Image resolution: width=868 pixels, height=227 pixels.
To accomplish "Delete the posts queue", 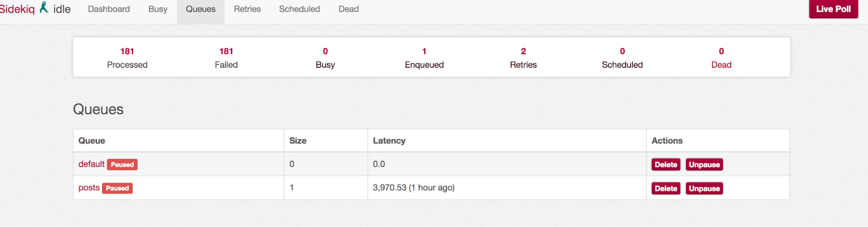I will [666, 188].
